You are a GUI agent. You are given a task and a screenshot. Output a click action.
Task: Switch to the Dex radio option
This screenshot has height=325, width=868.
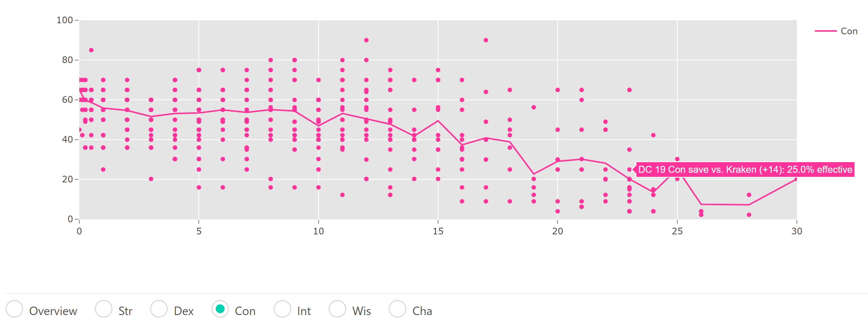tap(159, 309)
